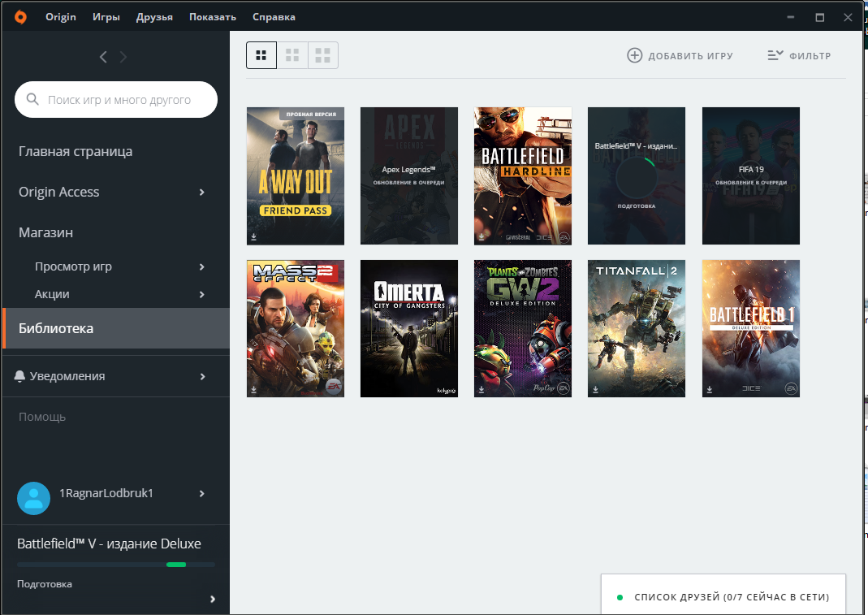Select the small tiles view icon
Image resolution: width=868 pixels, height=615 pixels.
coord(261,55)
